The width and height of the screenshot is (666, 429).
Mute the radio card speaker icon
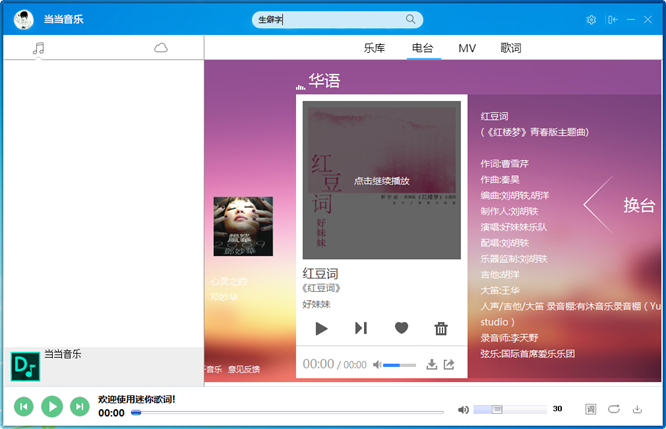tap(377, 365)
